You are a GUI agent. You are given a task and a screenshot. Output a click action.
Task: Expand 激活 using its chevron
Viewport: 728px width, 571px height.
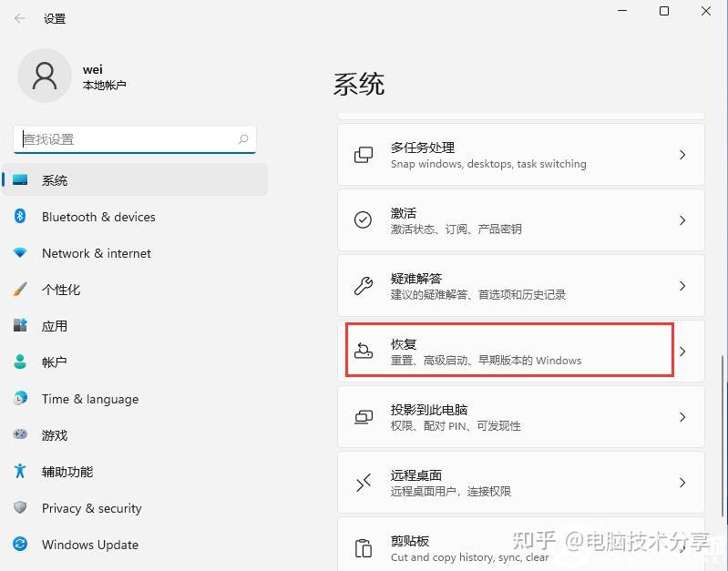coord(682,220)
